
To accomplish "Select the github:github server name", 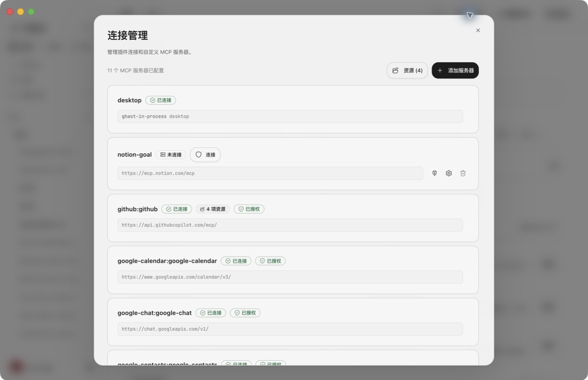I will click(x=137, y=209).
